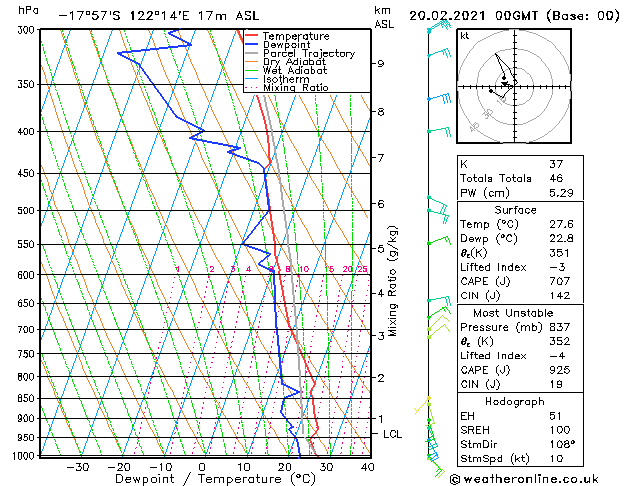Click the LCL level marker label
The width and height of the screenshot is (629, 486).
pyautogui.click(x=392, y=434)
